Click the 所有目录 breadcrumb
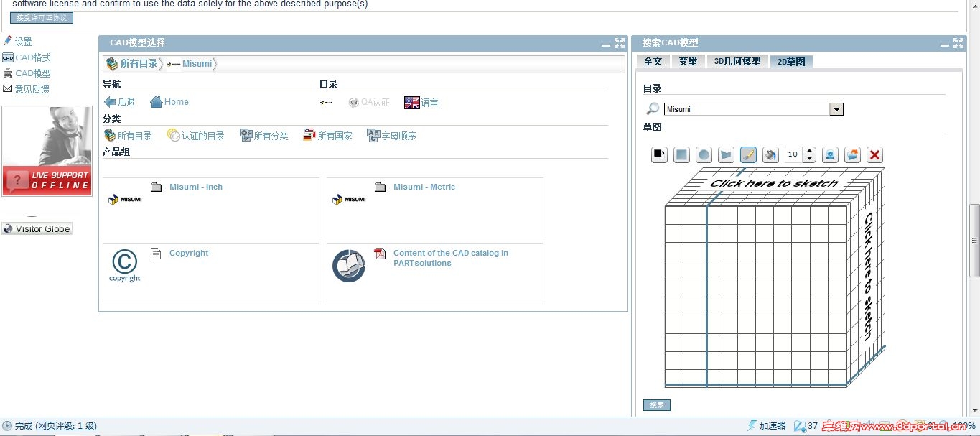 131,64
